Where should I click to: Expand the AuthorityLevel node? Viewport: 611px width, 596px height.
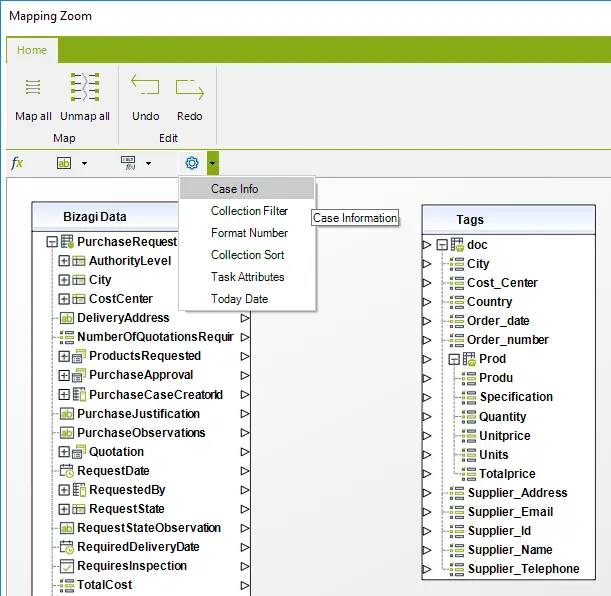click(64, 261)
